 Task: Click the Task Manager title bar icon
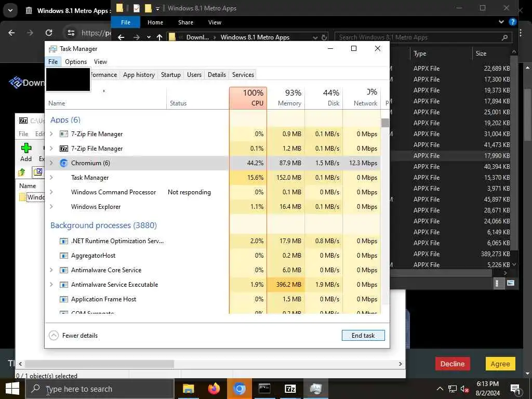tap(53, 49)
